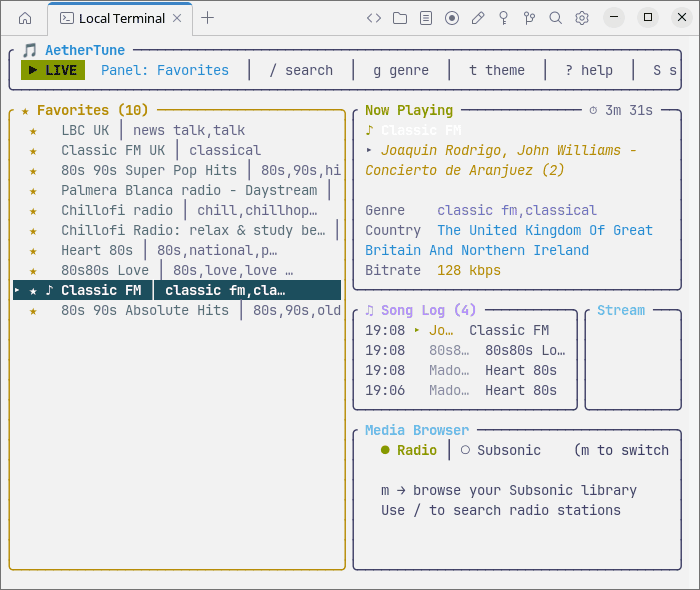Click the Song Log (4) title
Screen dimensions: 700x590
(x=428, y=310)
